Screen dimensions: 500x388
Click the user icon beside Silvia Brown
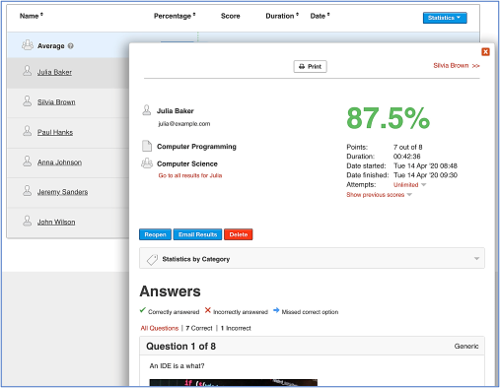(x=27, y=101)
